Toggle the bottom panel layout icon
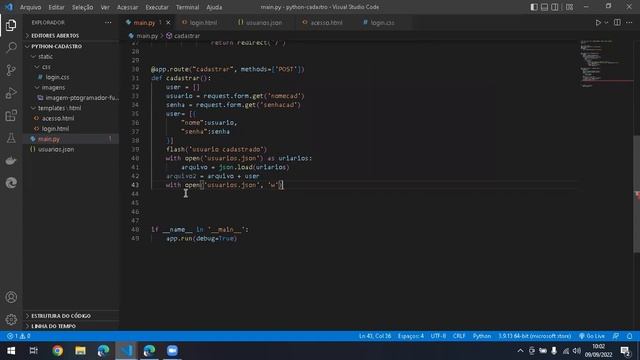Image resolution: width=640 pixels, height=360 pixels. coord(544,7)
